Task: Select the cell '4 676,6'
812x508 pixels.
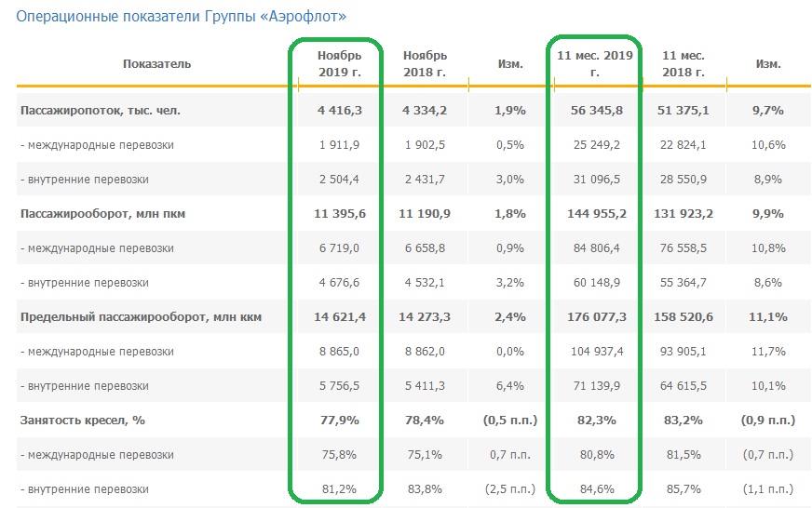Action: 339,283
